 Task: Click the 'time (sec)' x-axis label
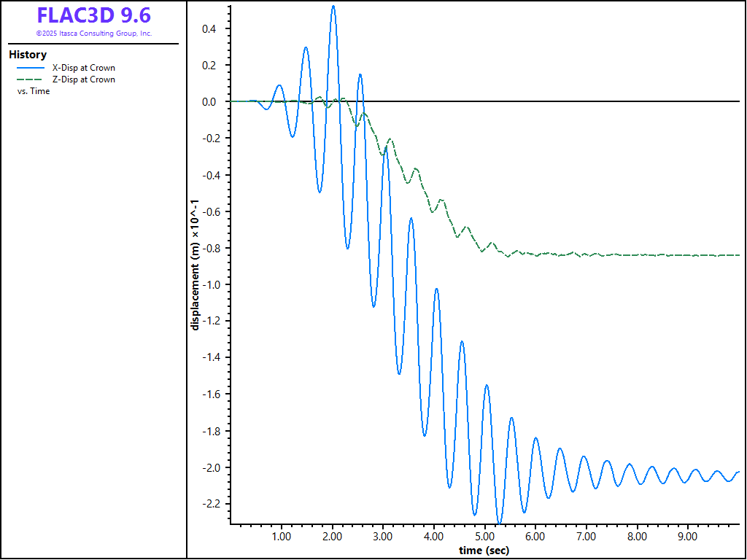pos(484,551)
